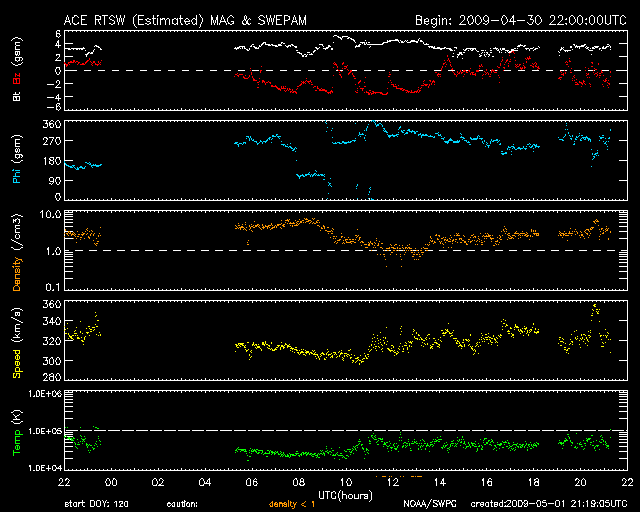Click the '10.0' tick on the Density axis
Screen dimensions: 640x512
click(x=50, y=214)
